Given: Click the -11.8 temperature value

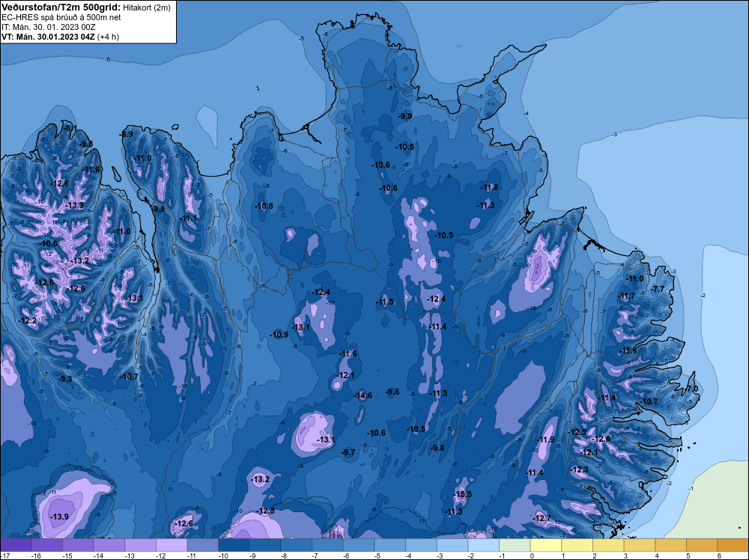Looking at the screenshot, I should pyautogui.click(x=490, y=187).
